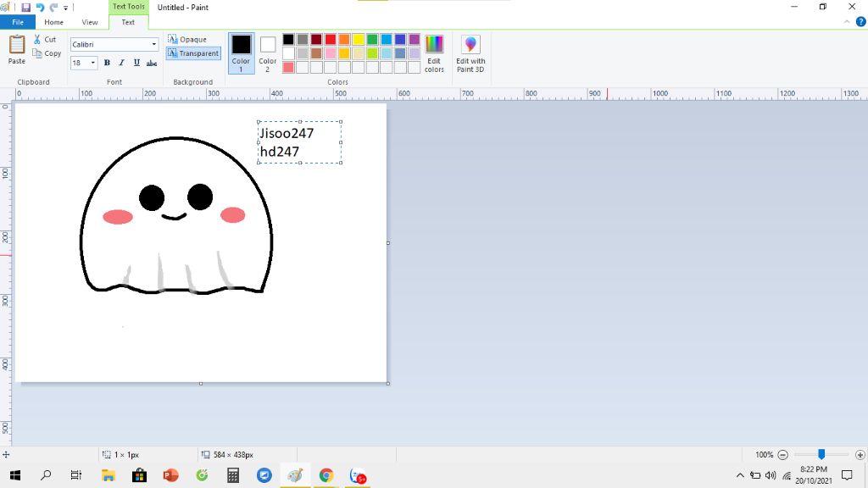Set text background to Opaque
The width and height of the screenshot is (868, 488).
pyautogui.click(x=187, y=39)
